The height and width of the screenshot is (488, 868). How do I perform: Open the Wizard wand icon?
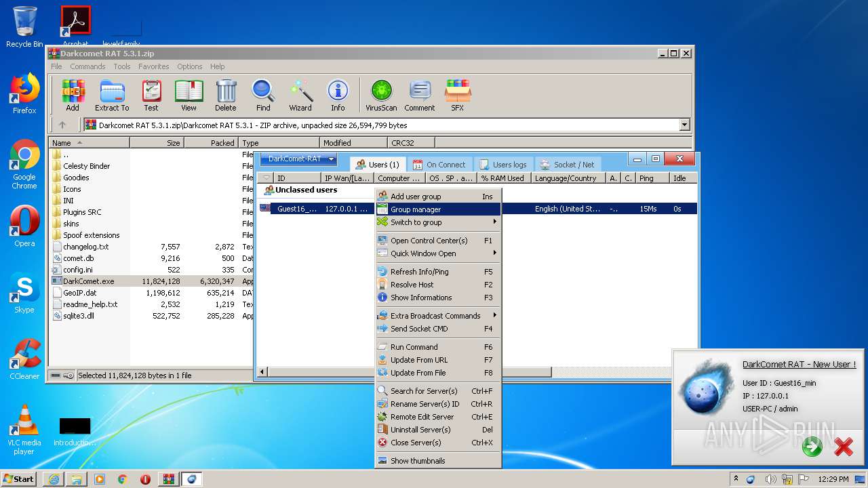tap(300, 96)
